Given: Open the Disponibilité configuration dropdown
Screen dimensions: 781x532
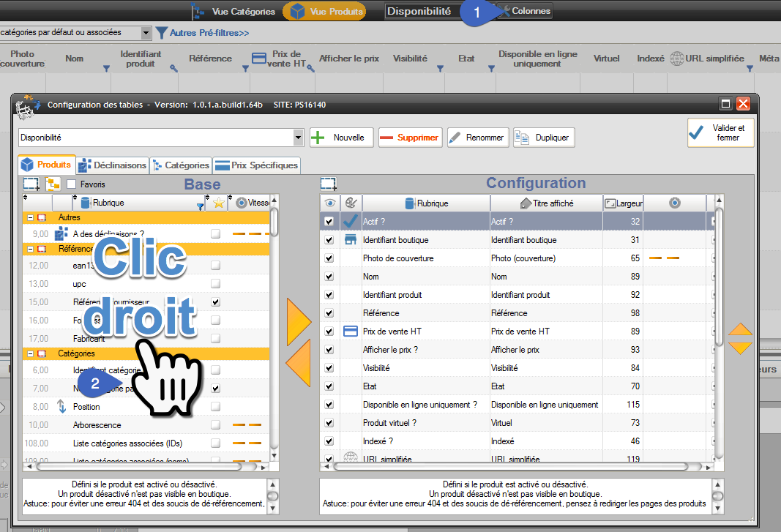Looking at the screenshot, I should (x=298, y=138).
